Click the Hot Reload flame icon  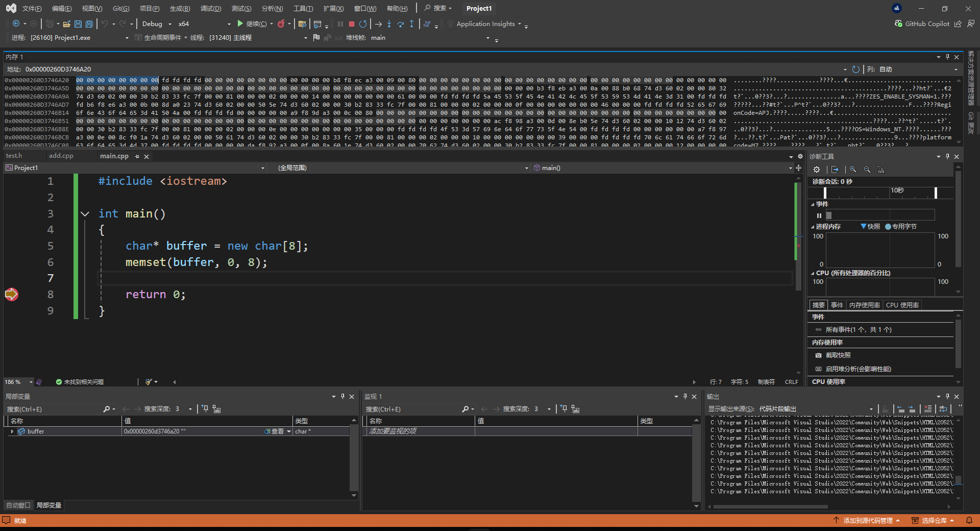(x=281, y=24)
